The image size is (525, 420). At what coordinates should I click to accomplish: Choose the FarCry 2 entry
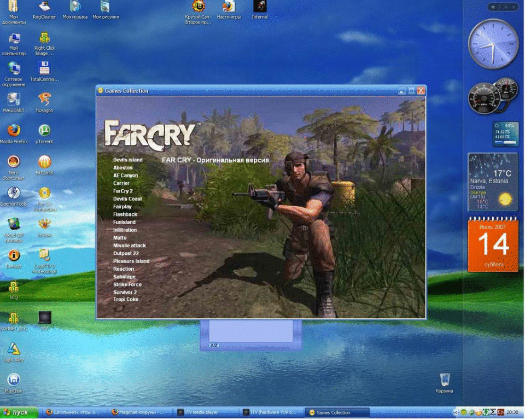122,191
